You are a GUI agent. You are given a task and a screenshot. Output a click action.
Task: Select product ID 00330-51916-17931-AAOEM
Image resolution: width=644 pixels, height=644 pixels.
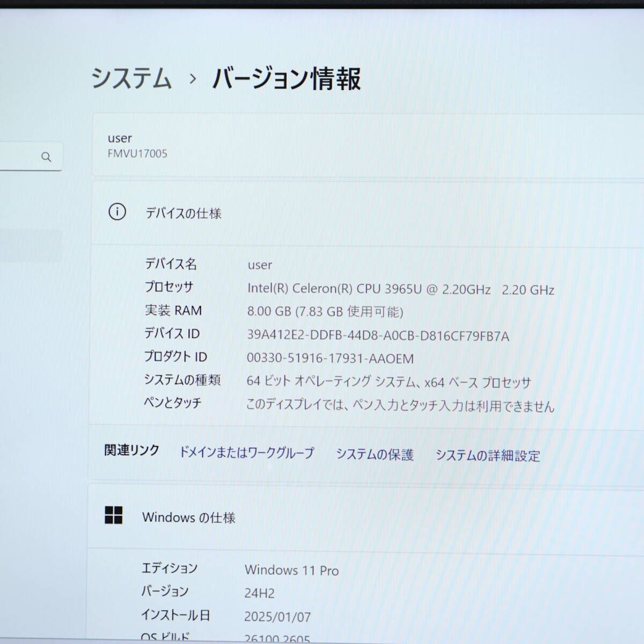click(x=330, y=358)
